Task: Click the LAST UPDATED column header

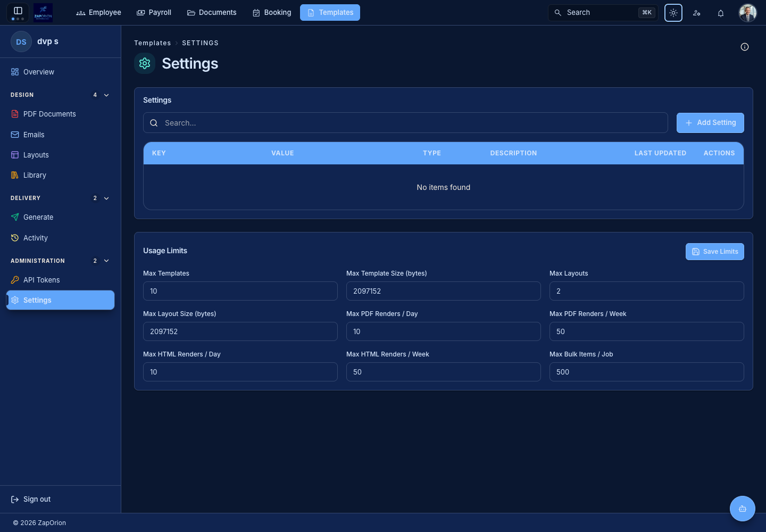Action: (x=660, y=153)
